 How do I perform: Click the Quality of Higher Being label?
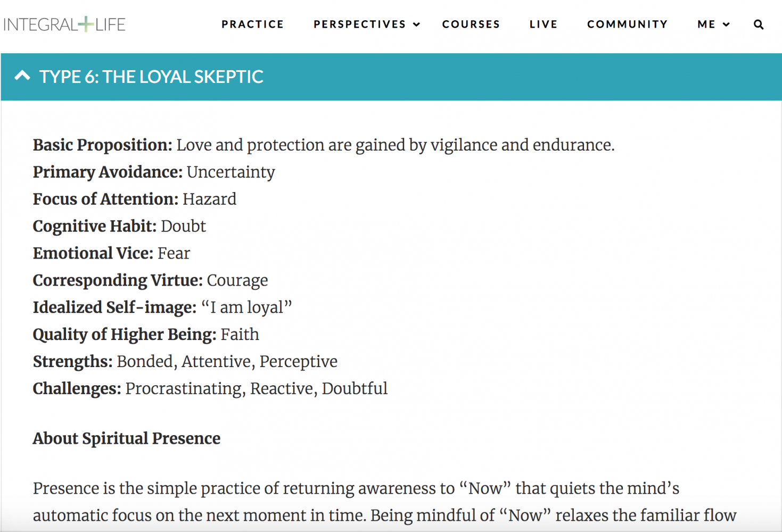pyautogui.click(x=125, y=334)
